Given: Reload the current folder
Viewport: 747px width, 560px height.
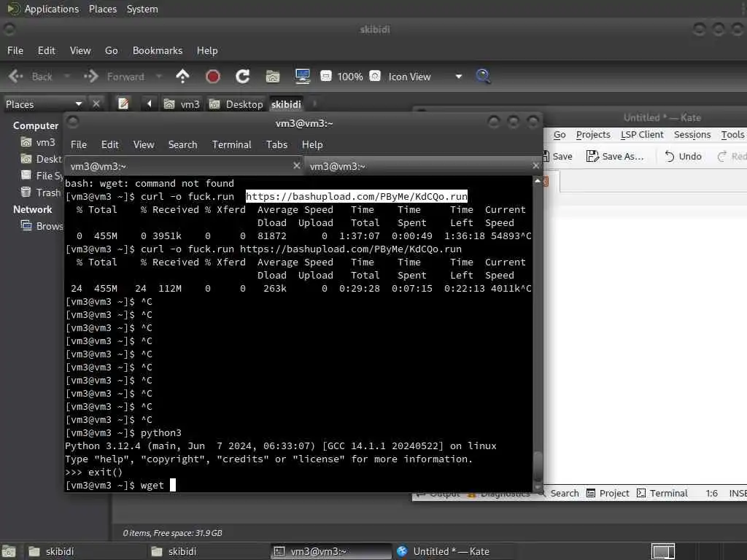Looking at the screenshot, I should tap(242, 76).
